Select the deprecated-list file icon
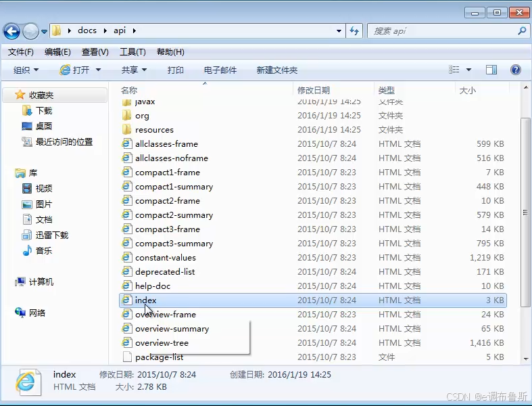Viewport: 532px width, 406px height. click(126, 272)
